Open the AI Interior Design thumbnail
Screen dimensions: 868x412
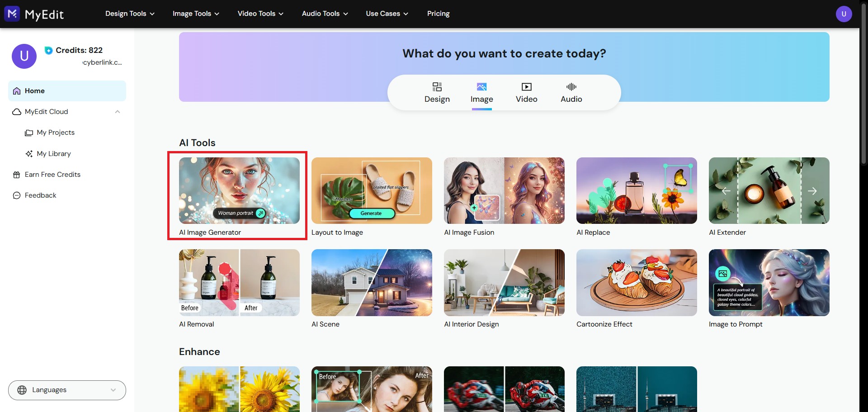pyautogui.click(x=504, y=283)
